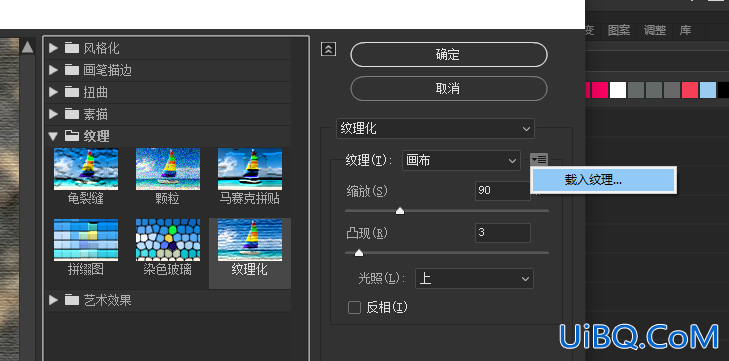729x361 pixels.
Task: Collapse the 纹理 filter folder
Action: pyautogui.click(x=53, y=136)
